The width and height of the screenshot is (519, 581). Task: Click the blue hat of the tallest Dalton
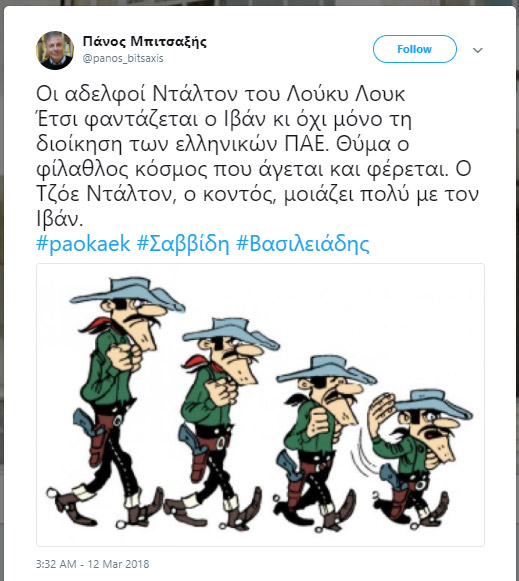[x=128, y=293]
